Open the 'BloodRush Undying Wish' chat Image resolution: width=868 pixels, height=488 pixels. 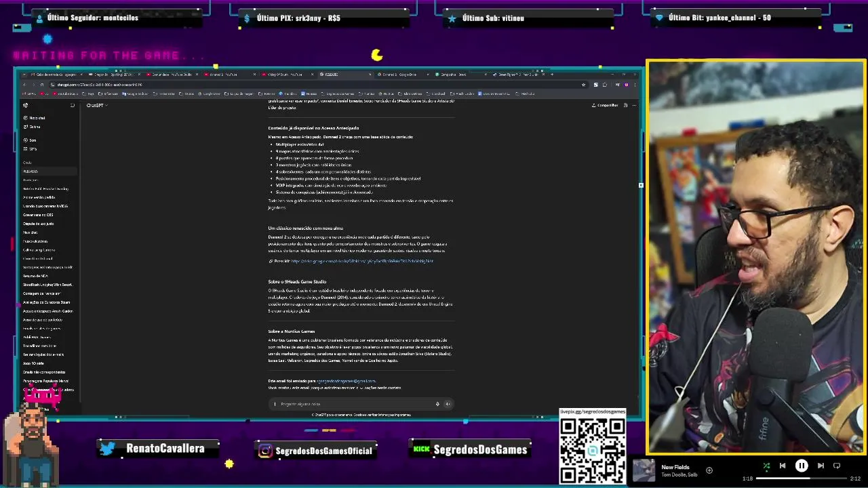point(47,285)
